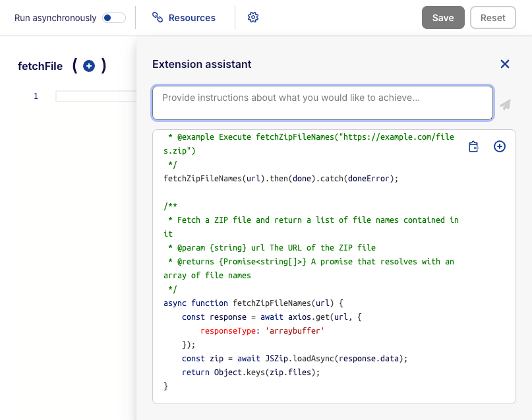Send instructions with the paper plane icon

pyautogui.click(x=505, y=105)
